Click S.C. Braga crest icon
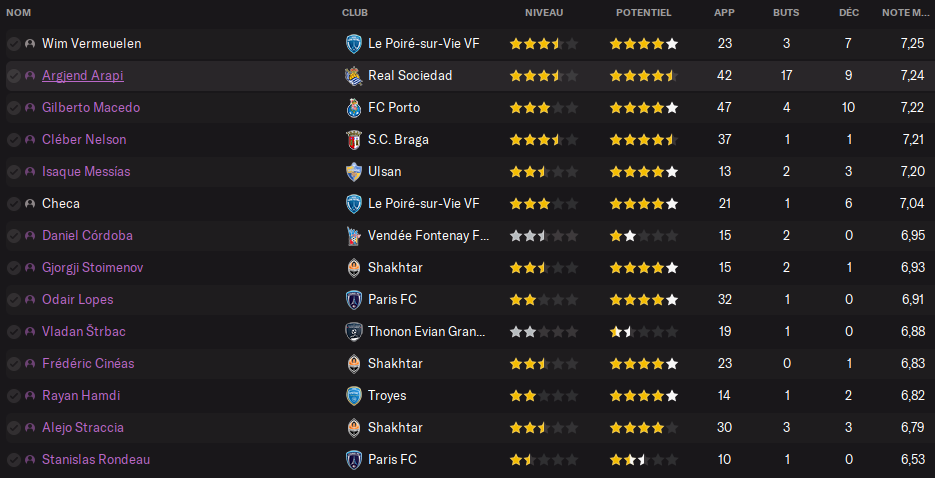The image size is (935, 478). 354,140
